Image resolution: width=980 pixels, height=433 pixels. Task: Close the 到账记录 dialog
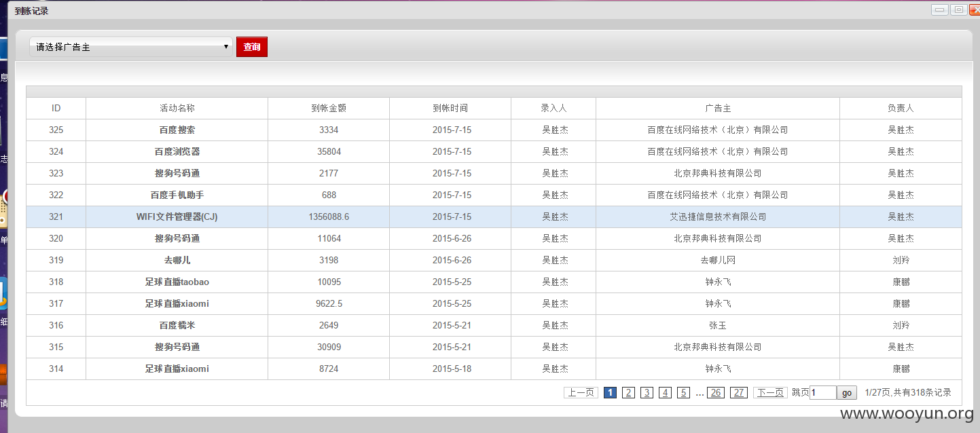[x=975, y=10]
